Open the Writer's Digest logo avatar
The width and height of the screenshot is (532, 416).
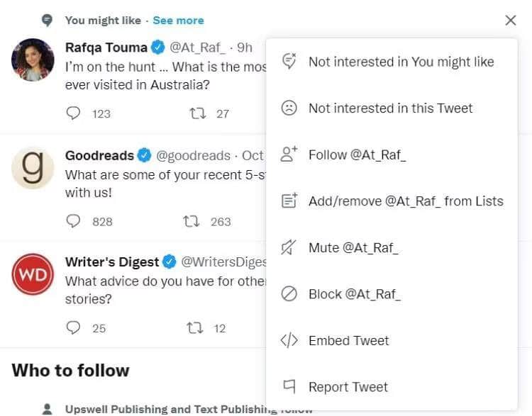click(x=33, y=274)
